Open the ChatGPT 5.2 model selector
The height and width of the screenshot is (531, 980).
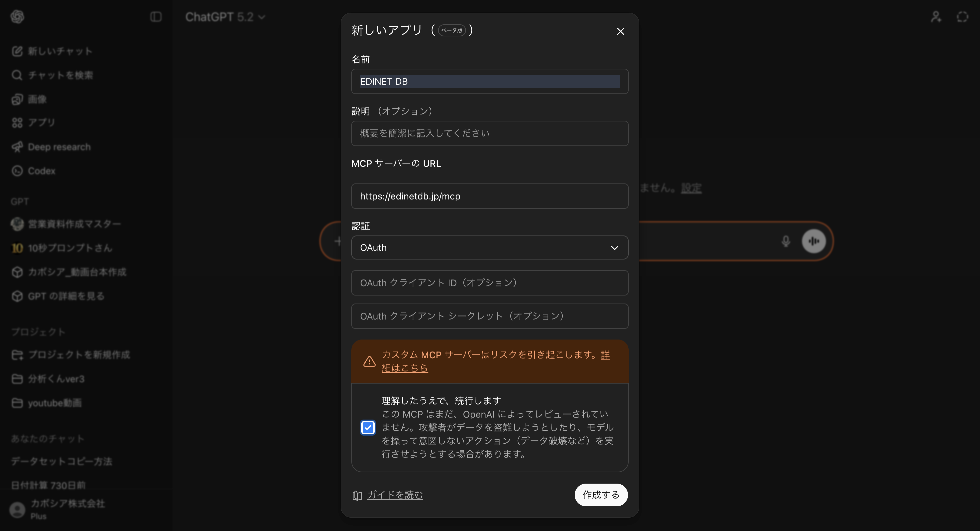[224, 17]
